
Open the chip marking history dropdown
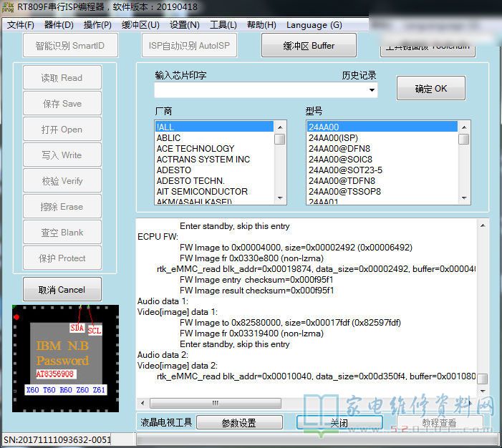(372, 90)
